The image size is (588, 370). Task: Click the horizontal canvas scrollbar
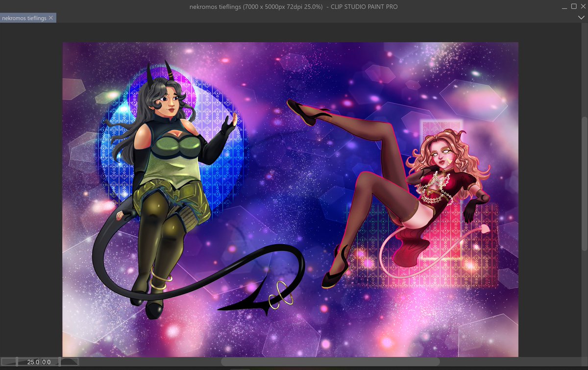tap(330, 362)
